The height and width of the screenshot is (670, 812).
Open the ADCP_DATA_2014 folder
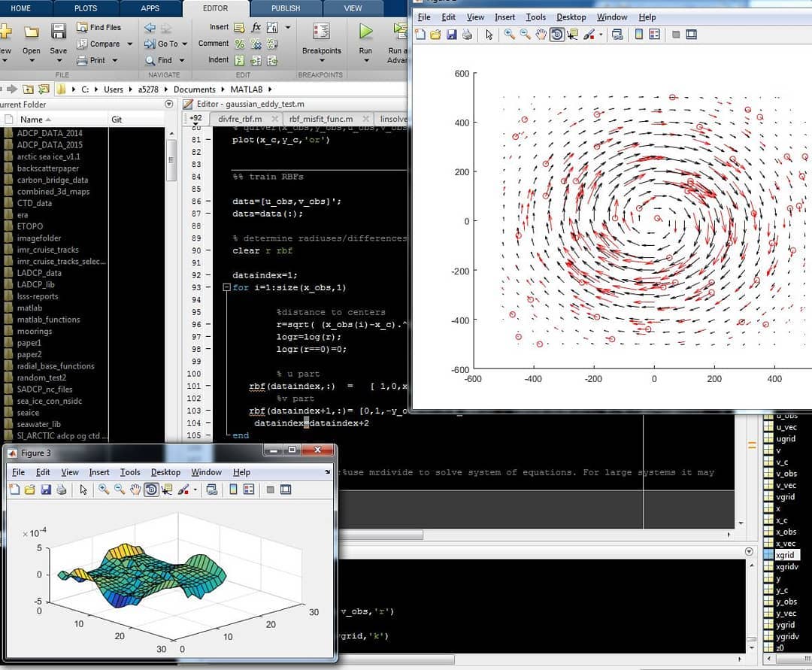[49, 133]
